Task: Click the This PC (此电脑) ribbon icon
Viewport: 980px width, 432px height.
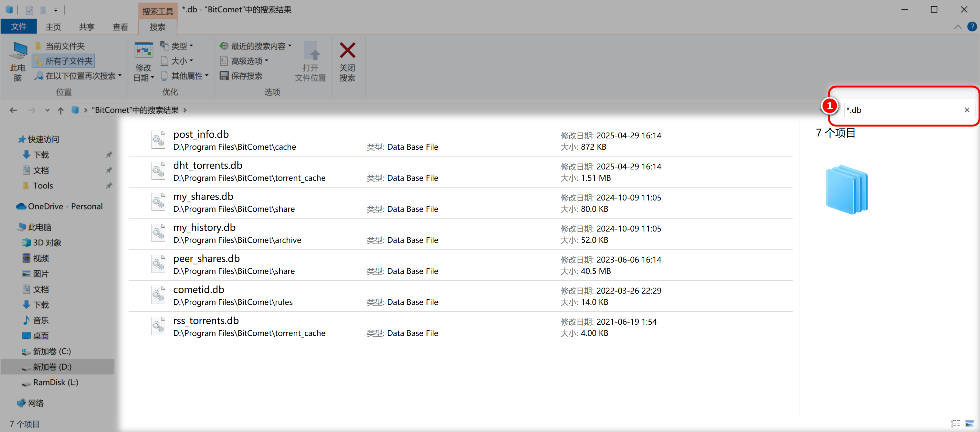Action: coord(17,62)
